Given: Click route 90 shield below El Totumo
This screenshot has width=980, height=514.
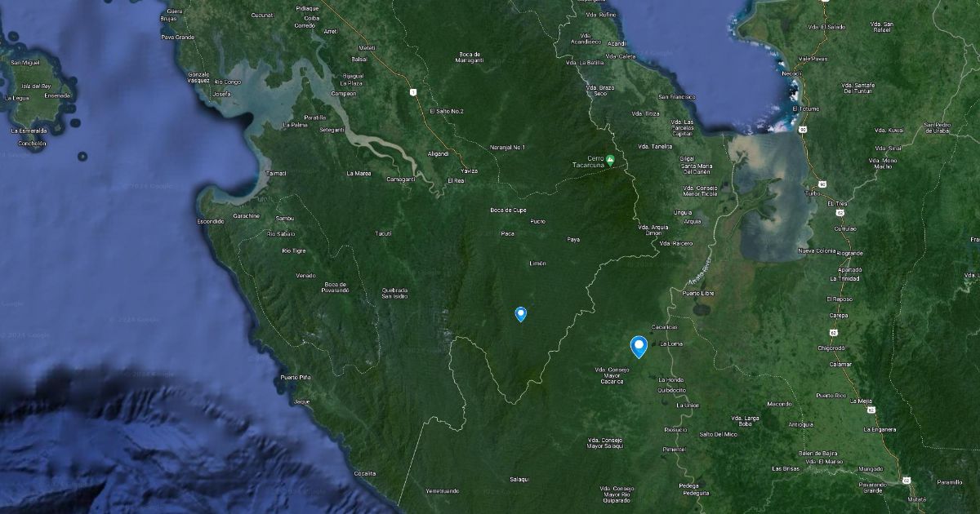Looking at the screenshot, I should [804, 128].
